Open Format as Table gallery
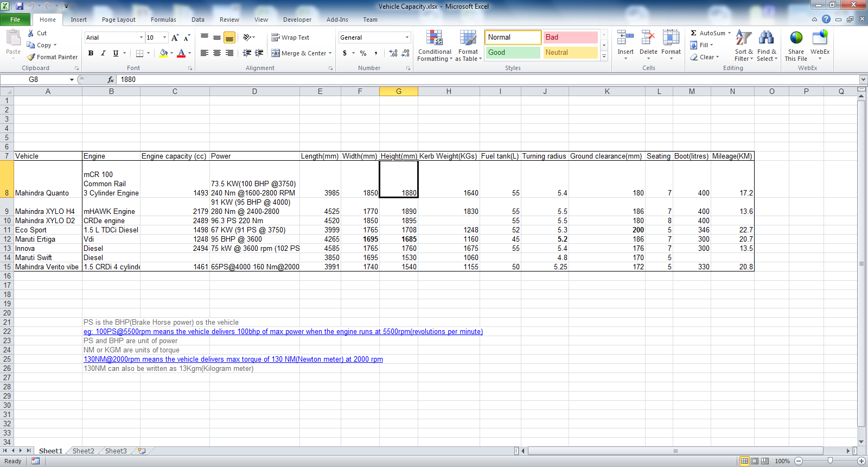868x467 pixels. [x=468, y=46]
